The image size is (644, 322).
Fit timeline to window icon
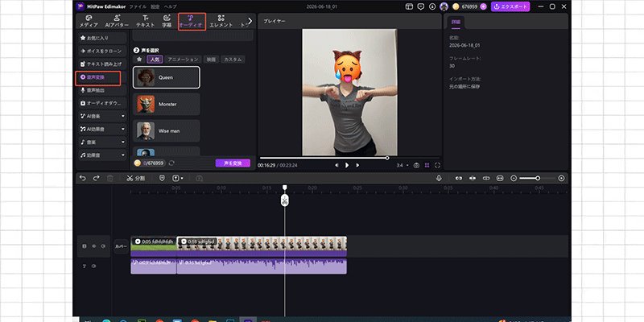[x=499, y=178]
